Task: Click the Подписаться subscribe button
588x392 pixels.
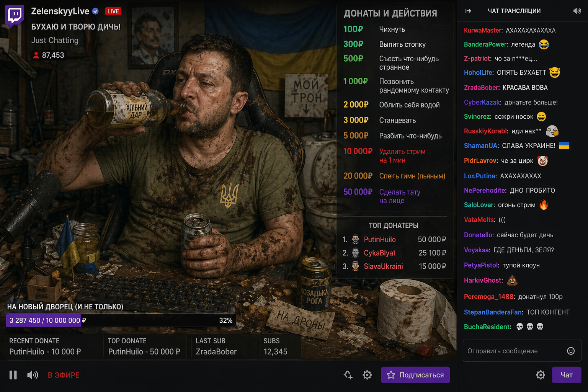Action: pyautogui.click(x=415, y=375)
